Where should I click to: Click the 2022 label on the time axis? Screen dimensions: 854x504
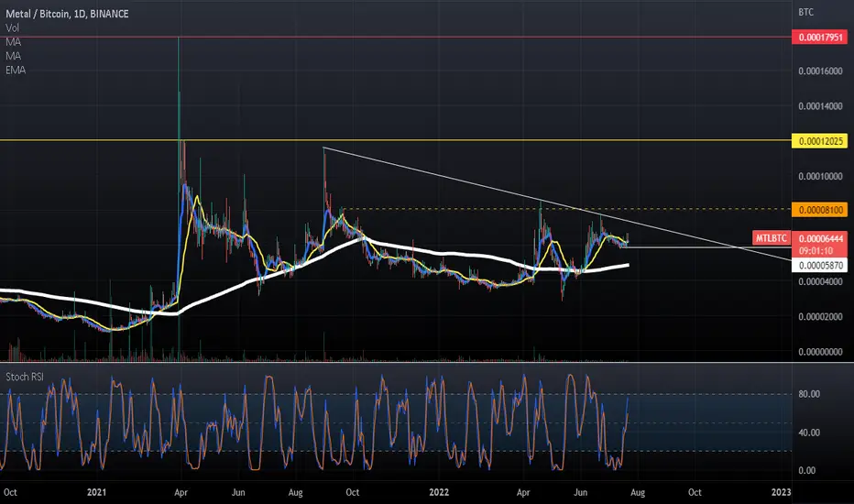click(439, 492)
